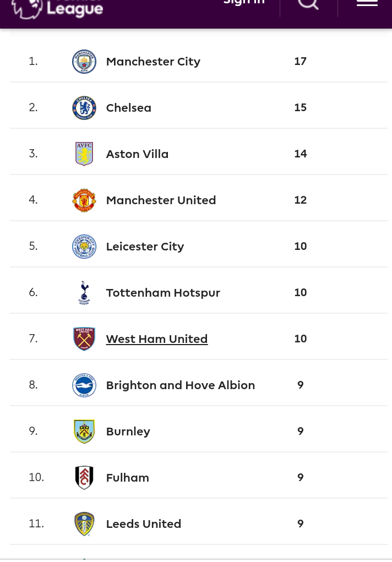The image size is (392, 562).
Task: Click the Sign In link
Action: click(x=244, y=2)
